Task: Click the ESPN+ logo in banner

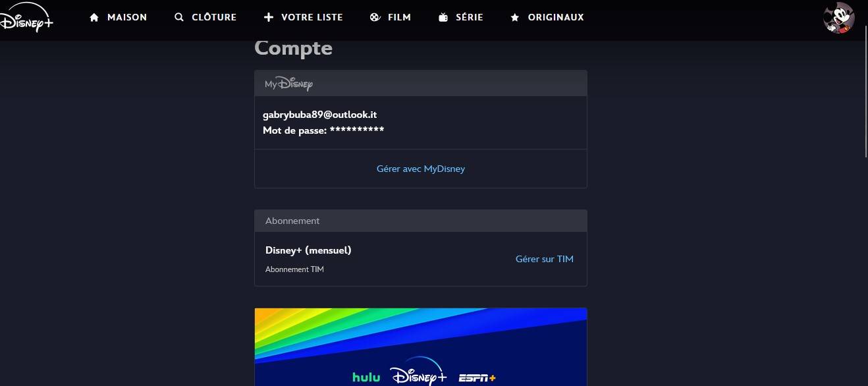Action: (478, 378)
